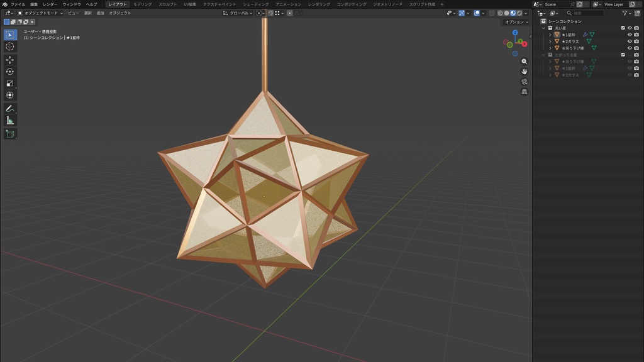The width and height of the screenshot is (644, 362).
Task: Open the 選択 viewport menu
Action: coord(88,13)
